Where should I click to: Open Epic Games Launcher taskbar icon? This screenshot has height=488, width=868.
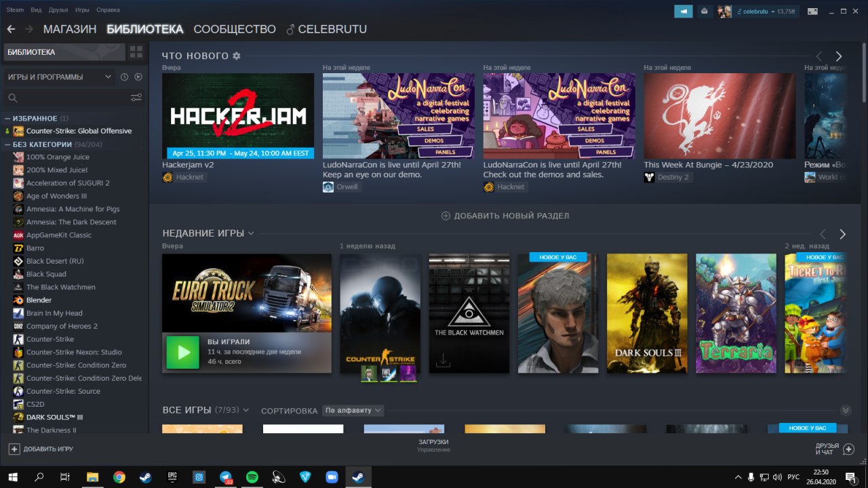[x=172, y=477]
